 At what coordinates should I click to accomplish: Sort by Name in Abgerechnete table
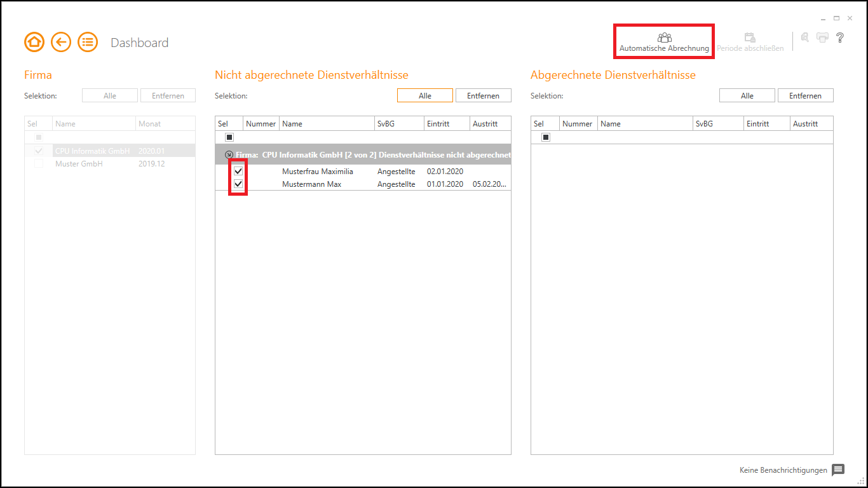(644, 124)
